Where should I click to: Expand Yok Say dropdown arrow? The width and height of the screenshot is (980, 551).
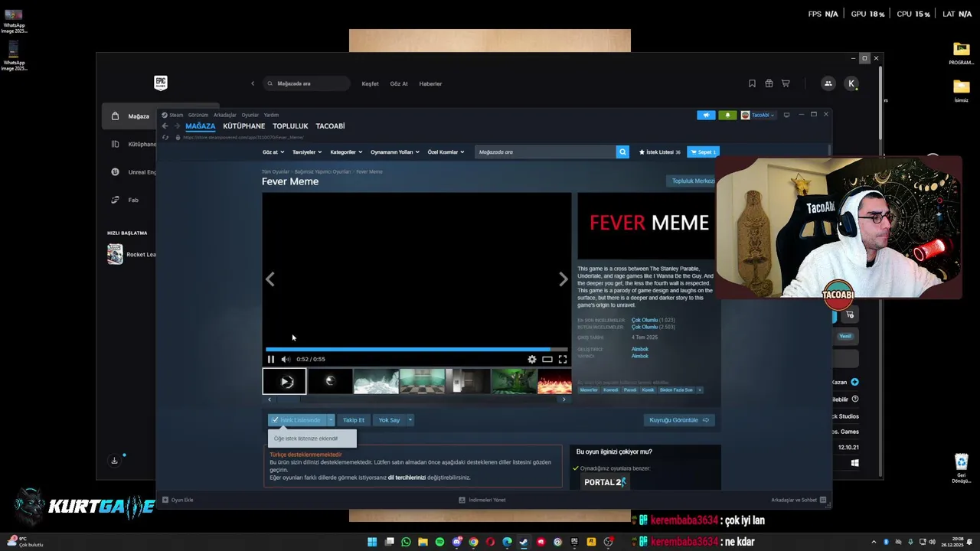point(410,419)
